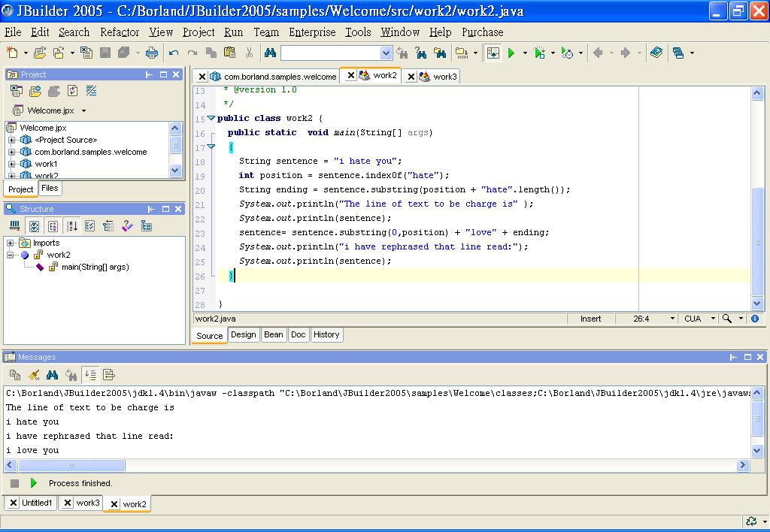Expand the Project Source tree node
Viewport: 770px width, 532px height.
pos(12,140)
